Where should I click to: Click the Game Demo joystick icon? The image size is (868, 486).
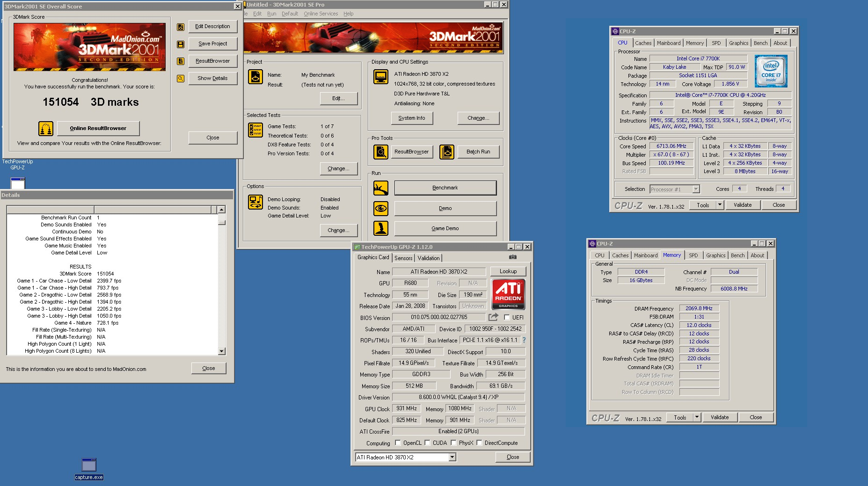(381, 229)
